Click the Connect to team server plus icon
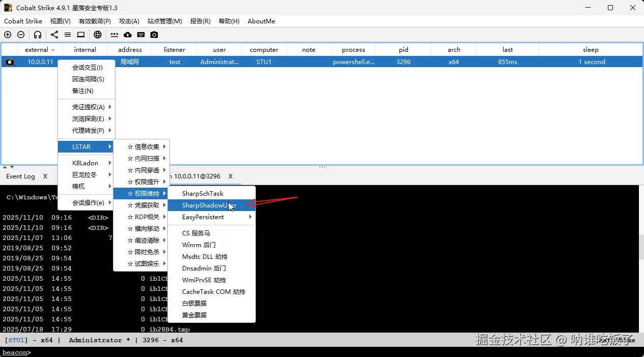This screenshot has width=644, height=357. [x=8, y=35]
